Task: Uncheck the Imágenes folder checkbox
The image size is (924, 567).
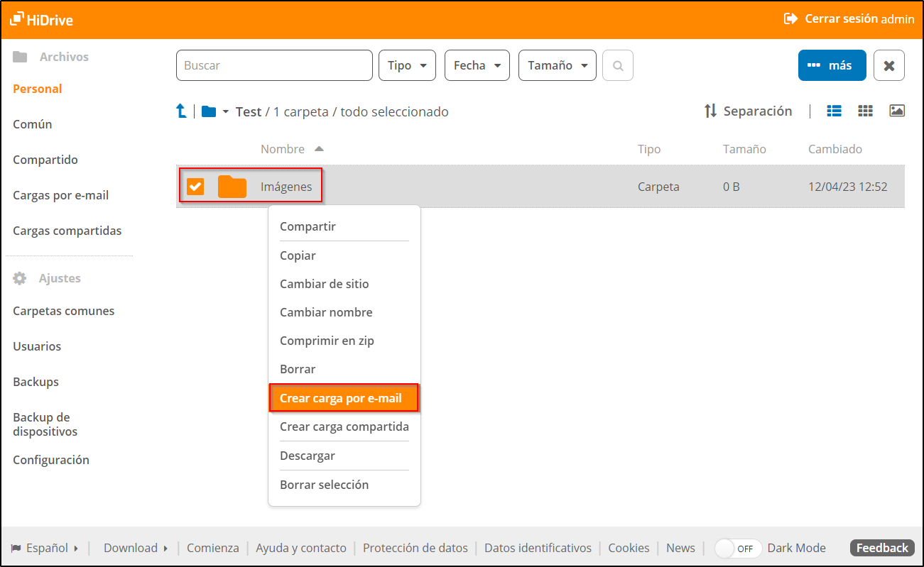Action: tap(195, 186)
